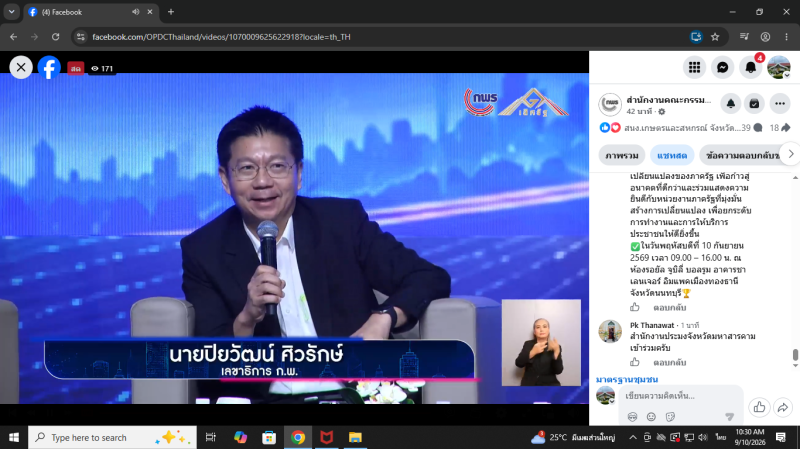Open the Facebook menu grid icon

point(694,67)
